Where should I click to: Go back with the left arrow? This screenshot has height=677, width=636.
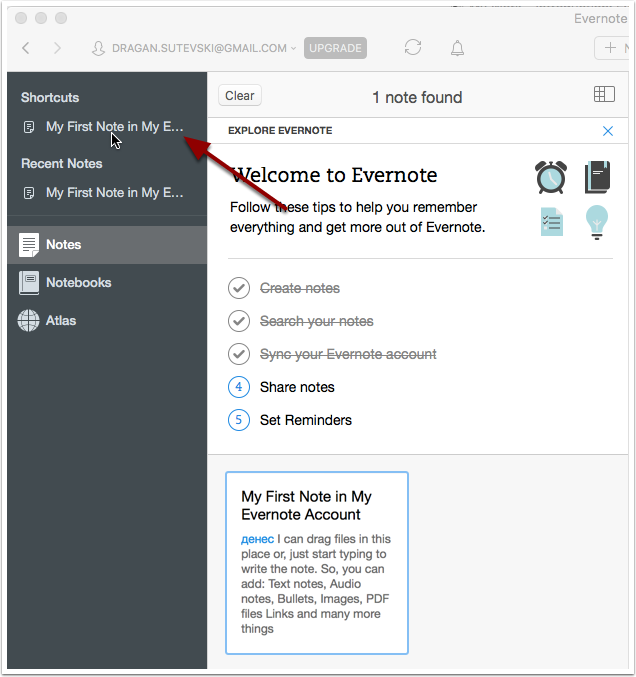(x=26, y=48)
